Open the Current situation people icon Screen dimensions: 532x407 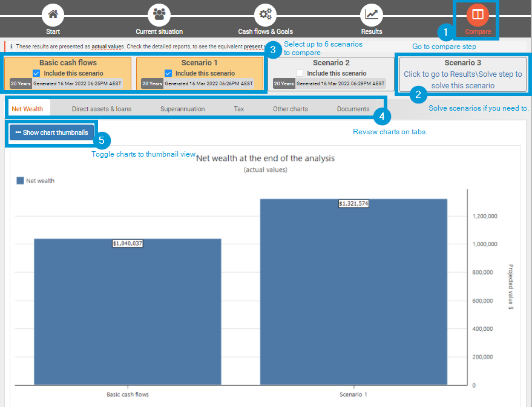tap(159, 14)
